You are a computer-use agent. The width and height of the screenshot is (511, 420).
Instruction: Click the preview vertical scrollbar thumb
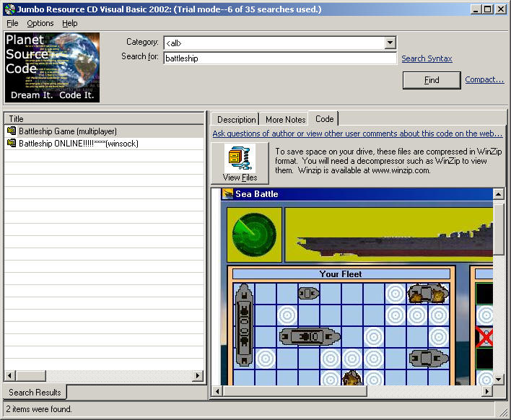(x=498, y=228)
